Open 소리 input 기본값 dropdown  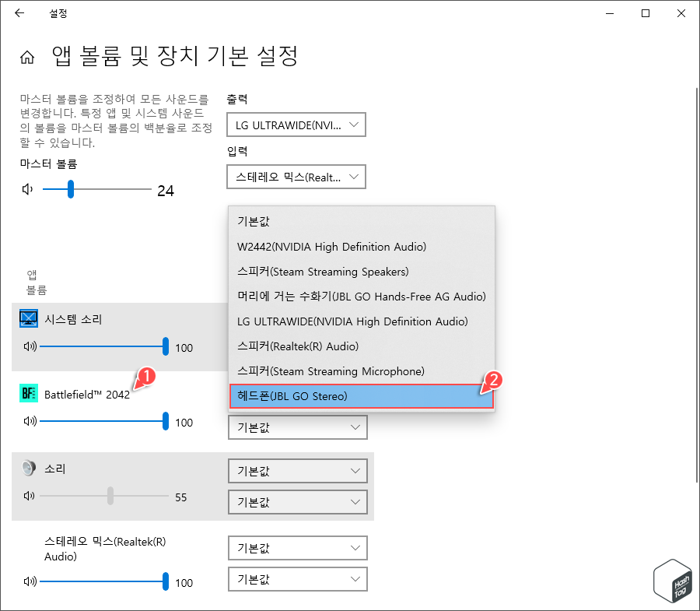pos(298,502)
